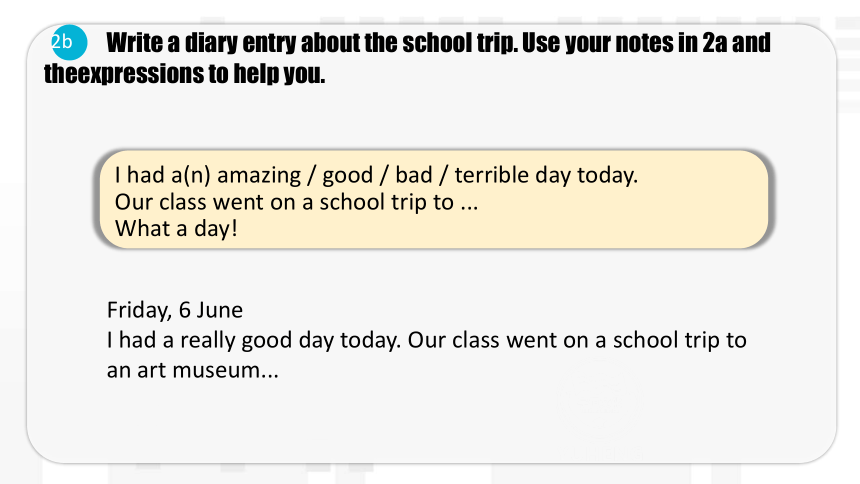This screenshot has width=860, height=484.
Task: Click 'Our class went on a school trip to ...' in box
Action: tap(296, 202)
